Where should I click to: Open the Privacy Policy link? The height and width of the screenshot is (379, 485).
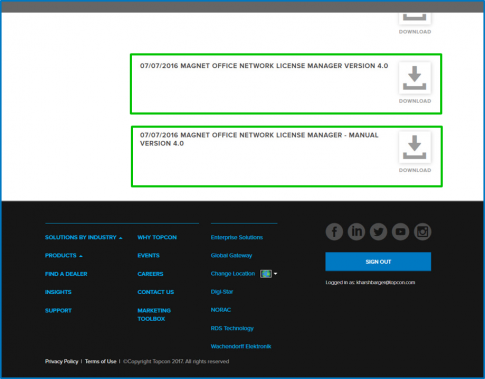pyautogui.click(x=62, y=361)
